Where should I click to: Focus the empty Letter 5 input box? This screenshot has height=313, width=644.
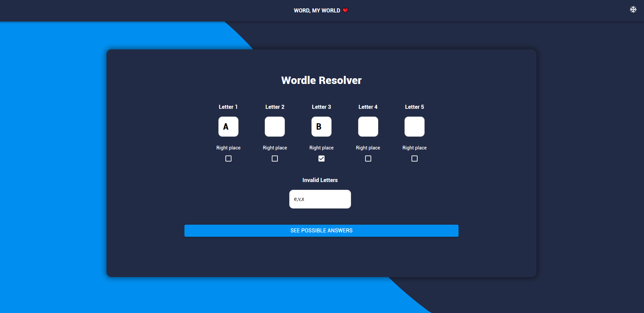[415, 127]
